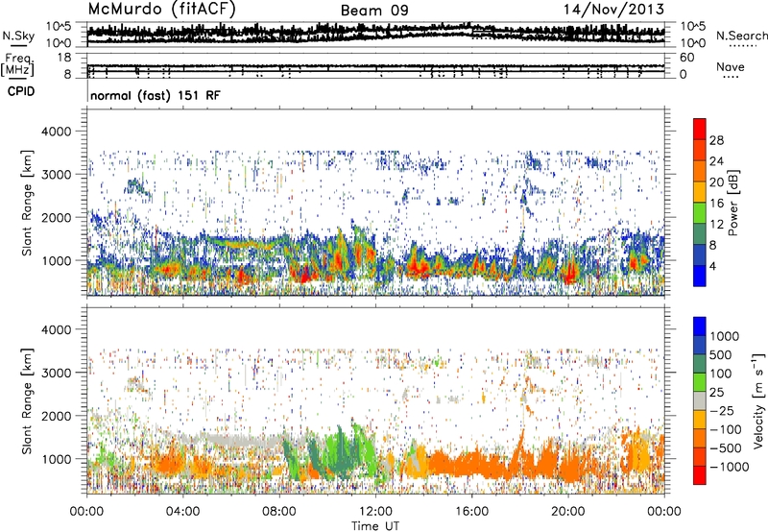This screenshot has width=768, height=532.
Task: Click the right '10^0' noise axis label
Action: pyautogui.click(x=693, y=43)
